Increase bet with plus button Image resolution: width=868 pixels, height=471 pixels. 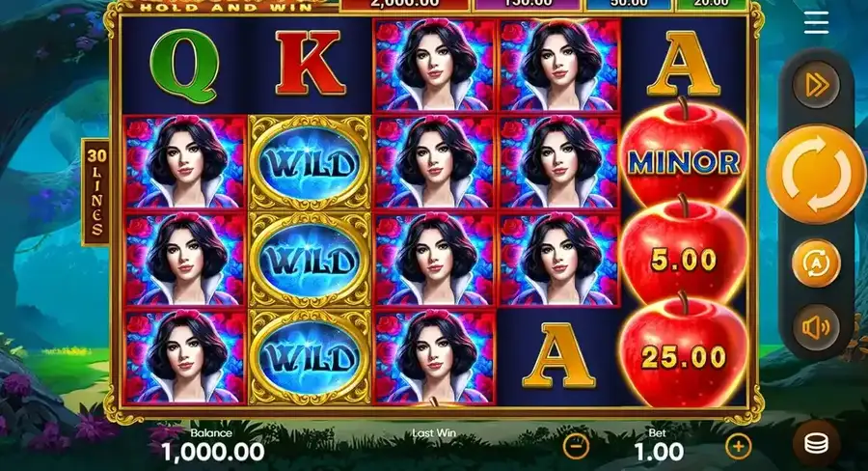[738, 445]
